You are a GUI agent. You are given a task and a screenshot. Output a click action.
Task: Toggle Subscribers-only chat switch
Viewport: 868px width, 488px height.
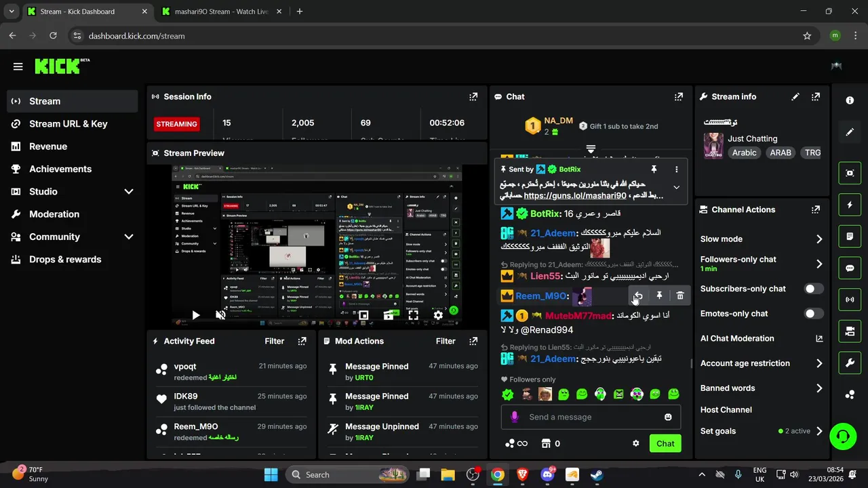pos(813,289)
